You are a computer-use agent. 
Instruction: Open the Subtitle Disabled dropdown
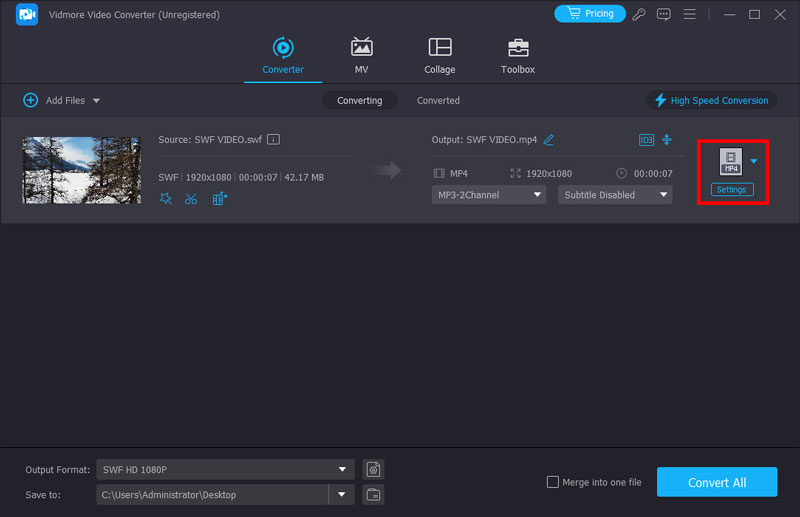pyautogui.click(x=615, y=195)
